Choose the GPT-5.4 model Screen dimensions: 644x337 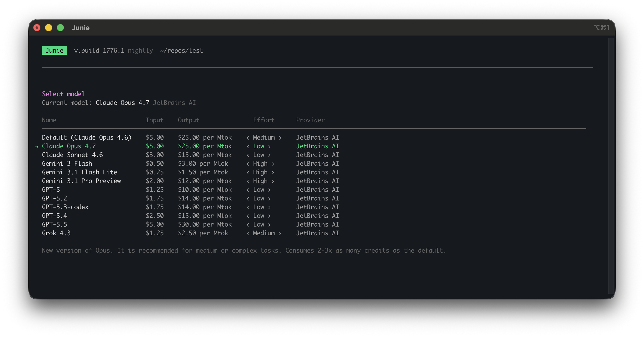pos(190,216)
